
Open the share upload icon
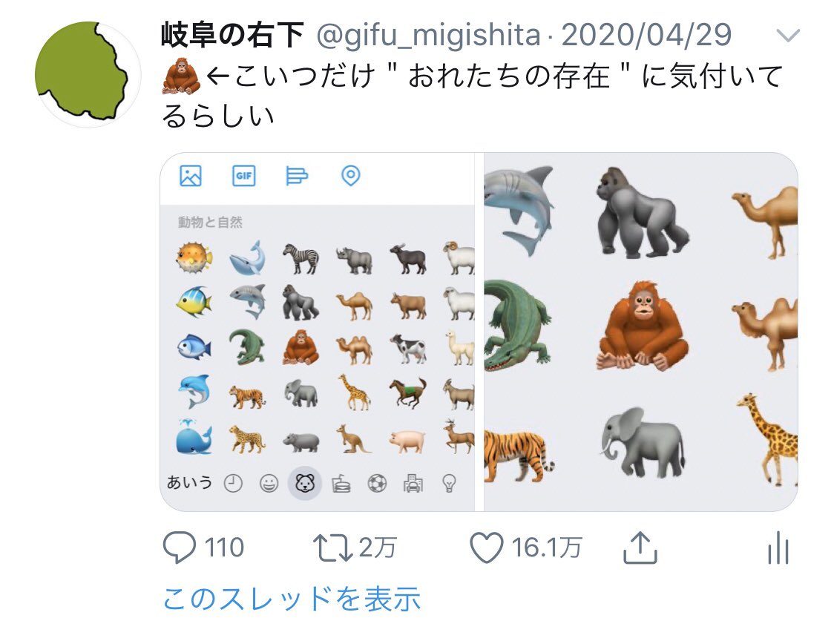pyautogui.click(x=640, y=548)
